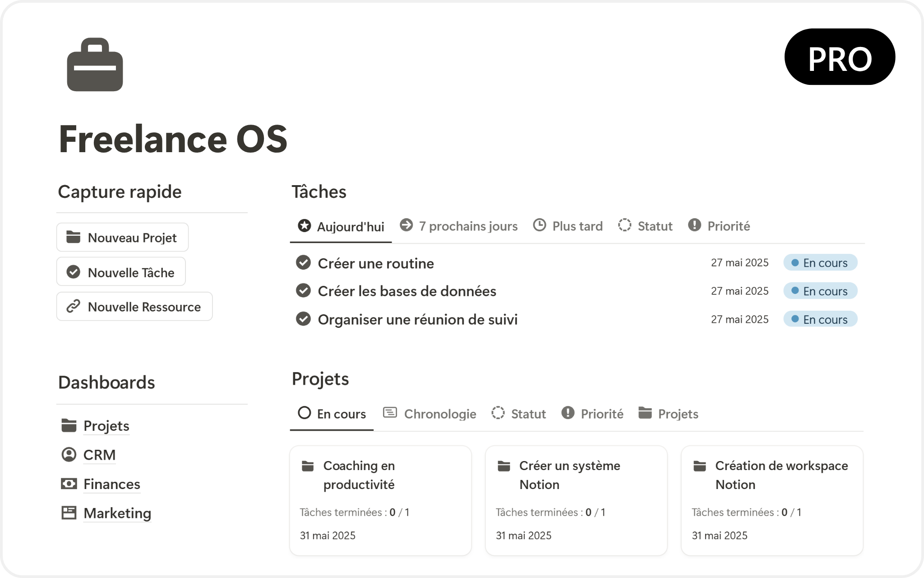The image size is (924, 578).
Task: Click the briefcase page icon
Action: (x=95, y=65)
